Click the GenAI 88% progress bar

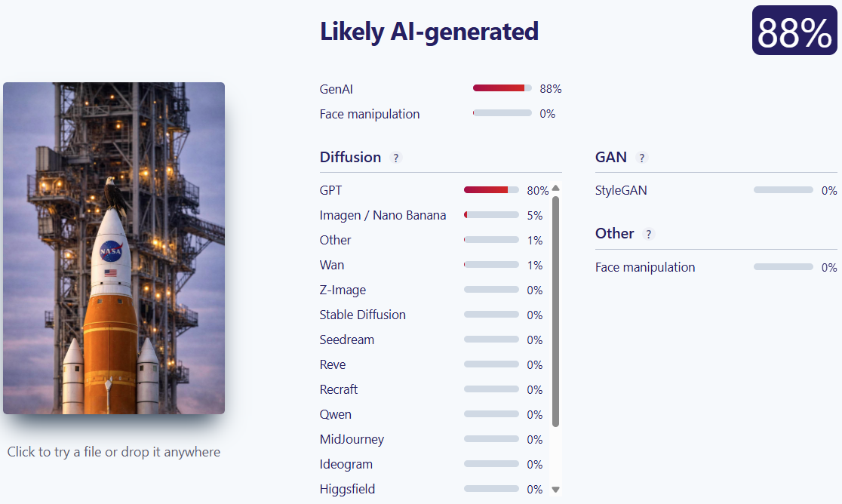pyautogui.click(x=502, y=88)
